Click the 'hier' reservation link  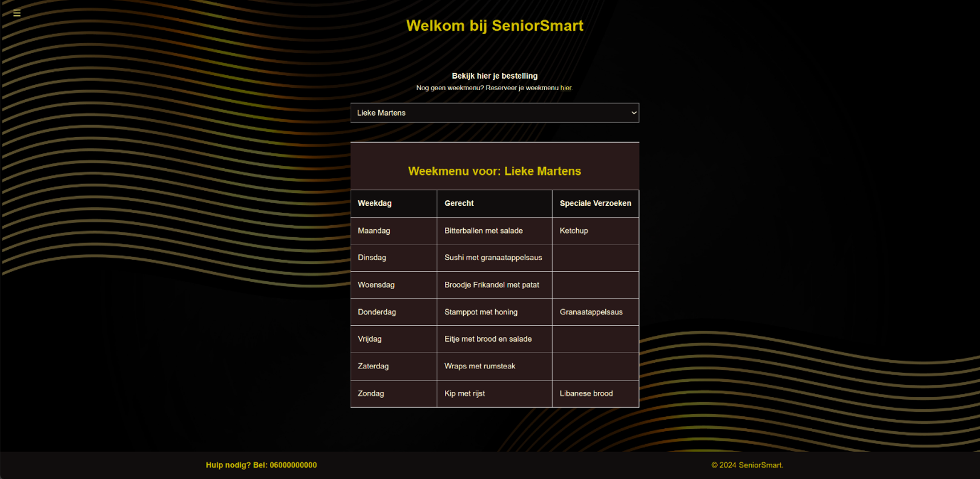pos(565,88)
